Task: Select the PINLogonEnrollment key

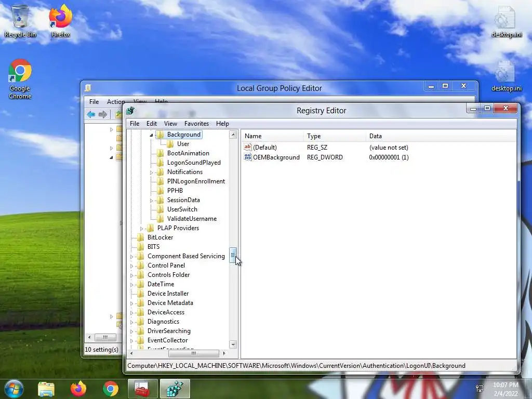Action: 196,181
